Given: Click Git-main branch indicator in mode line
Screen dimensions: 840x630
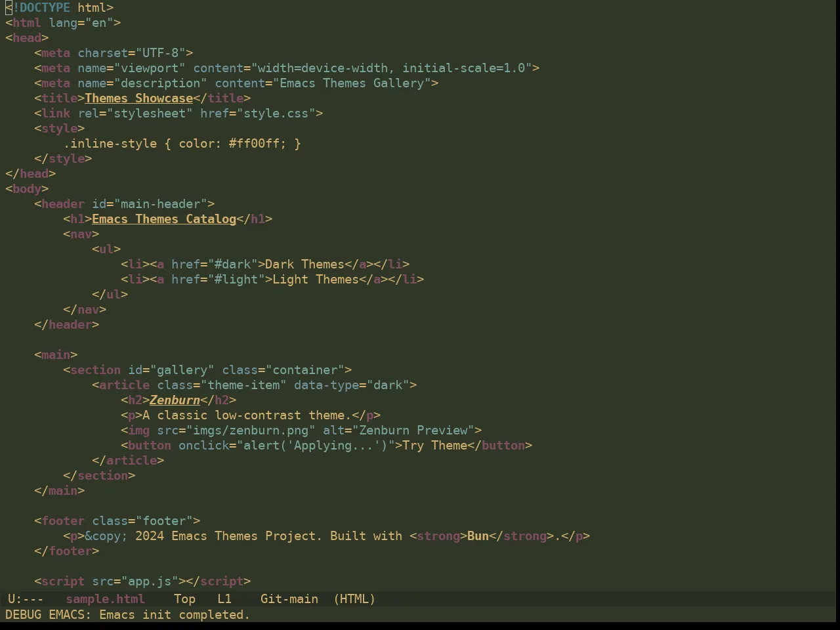Looking at the screenshot, I should coord(289,599).
